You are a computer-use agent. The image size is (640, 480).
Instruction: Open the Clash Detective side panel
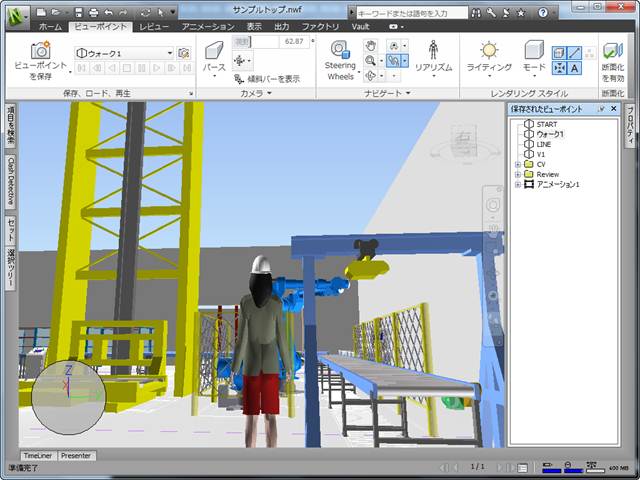coord(10,178)
